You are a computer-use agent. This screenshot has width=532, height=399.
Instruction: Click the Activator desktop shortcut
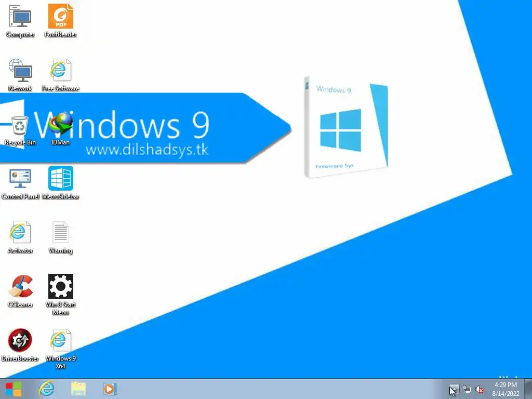pyautogui.click(x=20, y=237)
